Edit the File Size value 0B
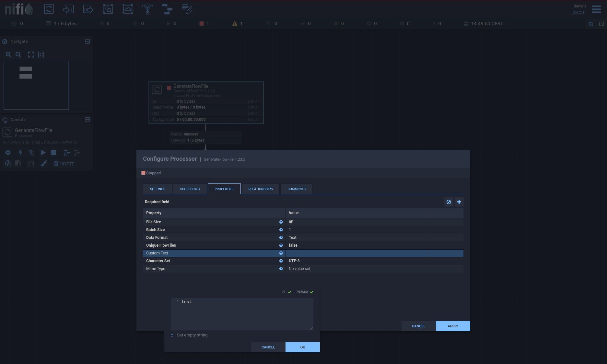 tap(356, 222)
